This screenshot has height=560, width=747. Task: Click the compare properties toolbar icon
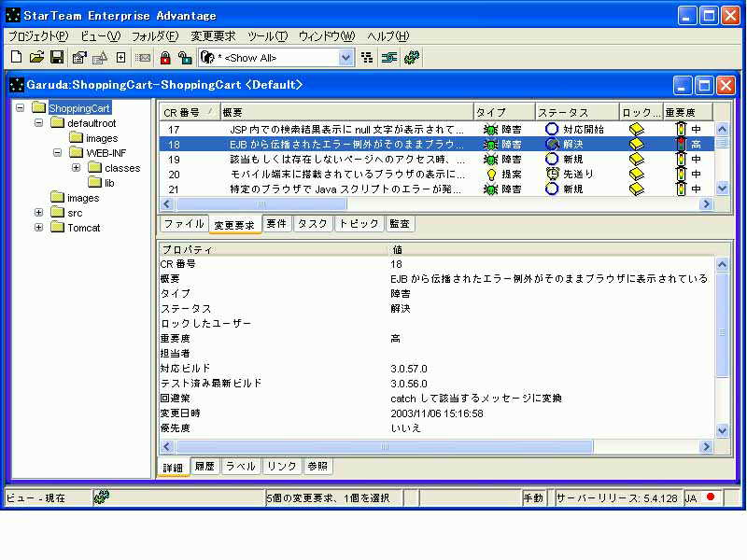point(100,58)
